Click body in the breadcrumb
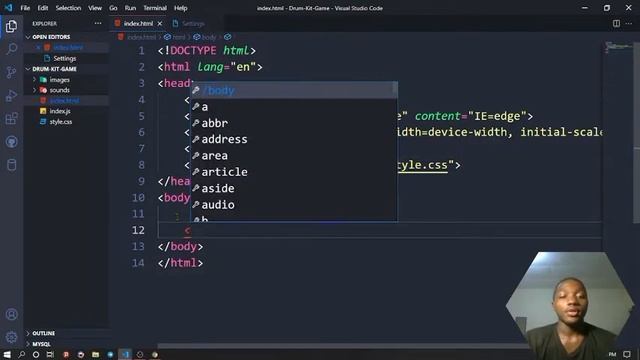 coord(209,37)
